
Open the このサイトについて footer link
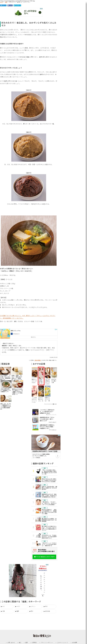(63, 643)
